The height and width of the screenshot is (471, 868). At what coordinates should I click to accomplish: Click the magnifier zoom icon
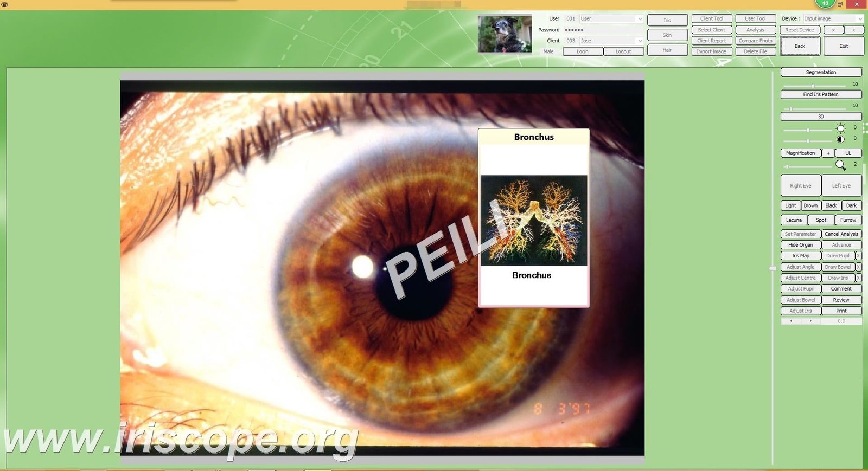coord(840,165)
